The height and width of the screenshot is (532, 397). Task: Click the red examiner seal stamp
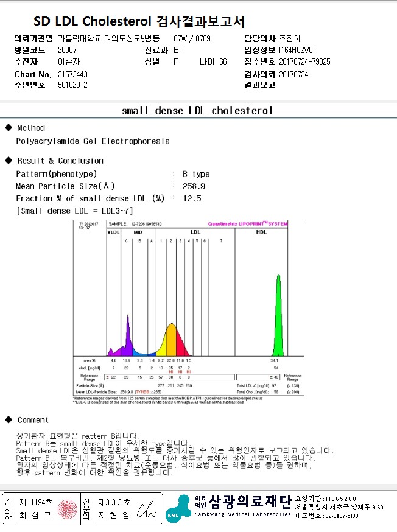click(68, 509)
